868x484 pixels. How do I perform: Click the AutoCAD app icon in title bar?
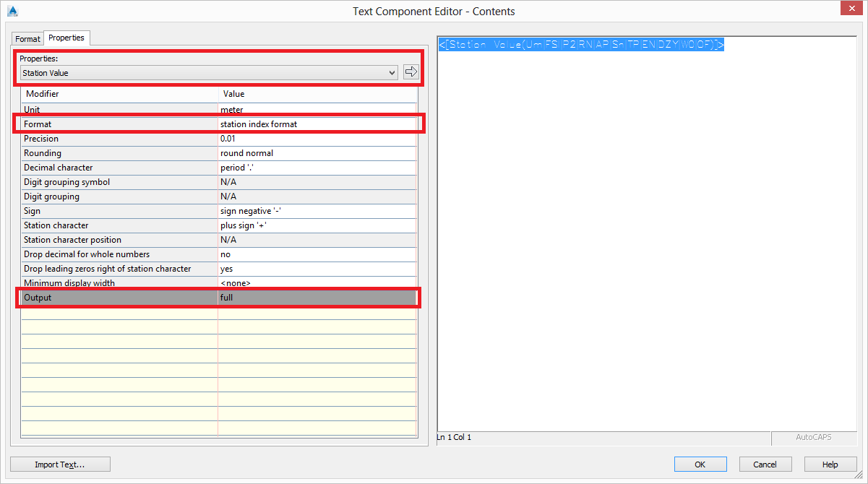coord(12,11)
